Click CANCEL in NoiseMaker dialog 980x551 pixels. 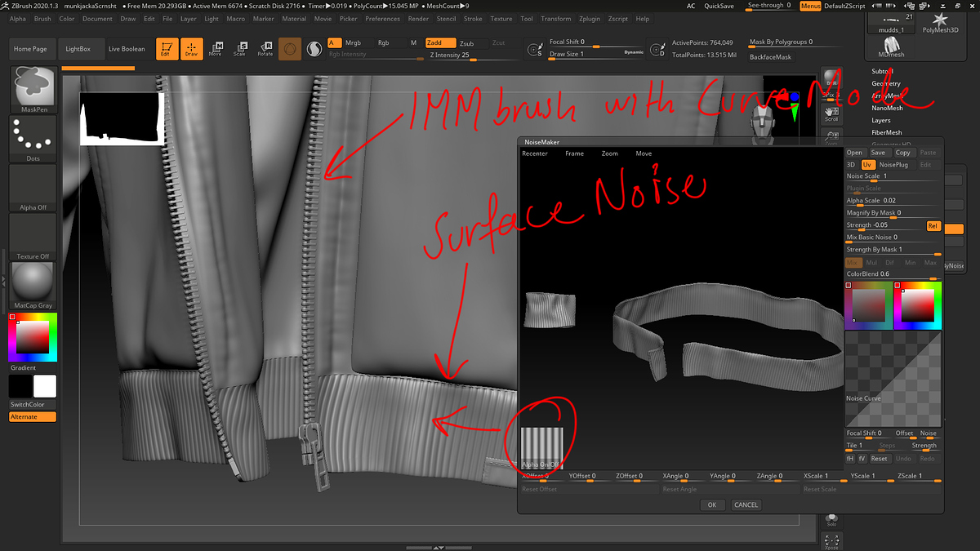point(746,504)
